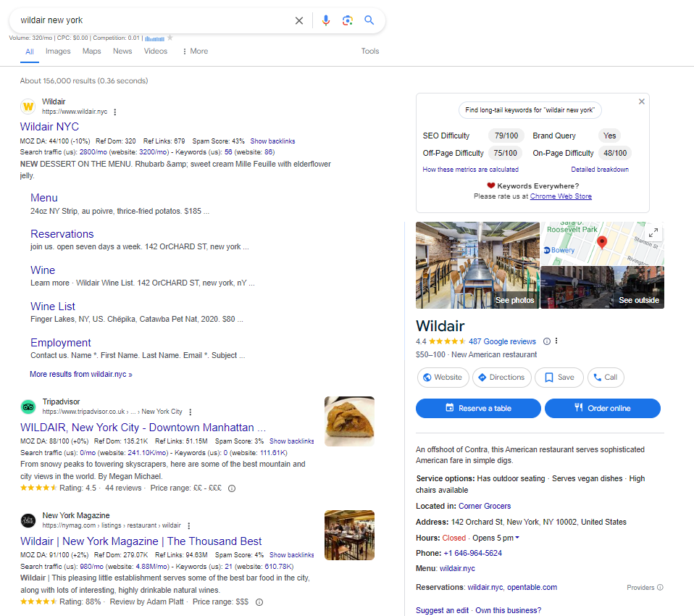The width and height of the screenshot is (694, 616).
Task: Expand the map with the diagonal arrow icon
Action: click(x=653, y=233)
